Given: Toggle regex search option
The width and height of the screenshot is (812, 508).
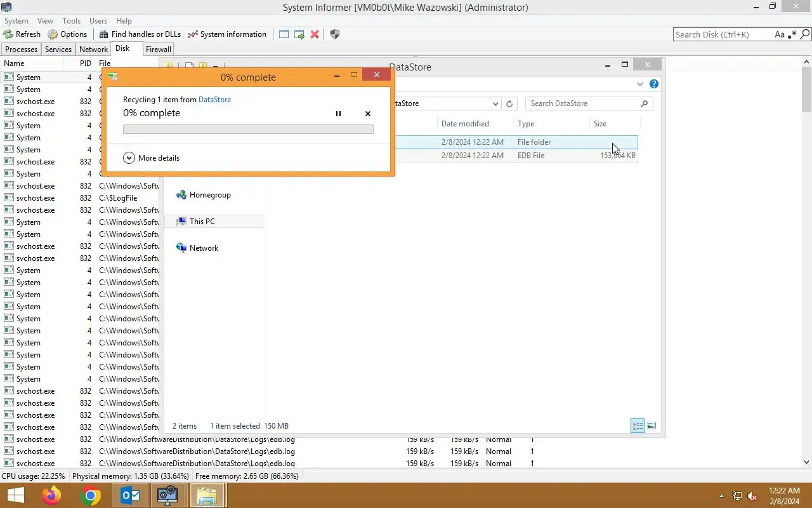Looking at the screenshot, I should point(792,34).
